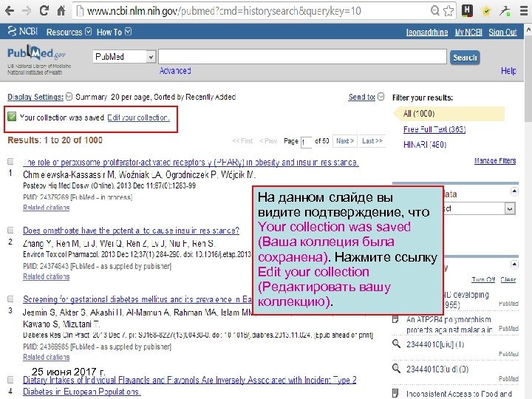The height and width of the screenshot is (399, 532).
Task: Select checkbox for result 1 PPAR article
Action: coord(10,162)
